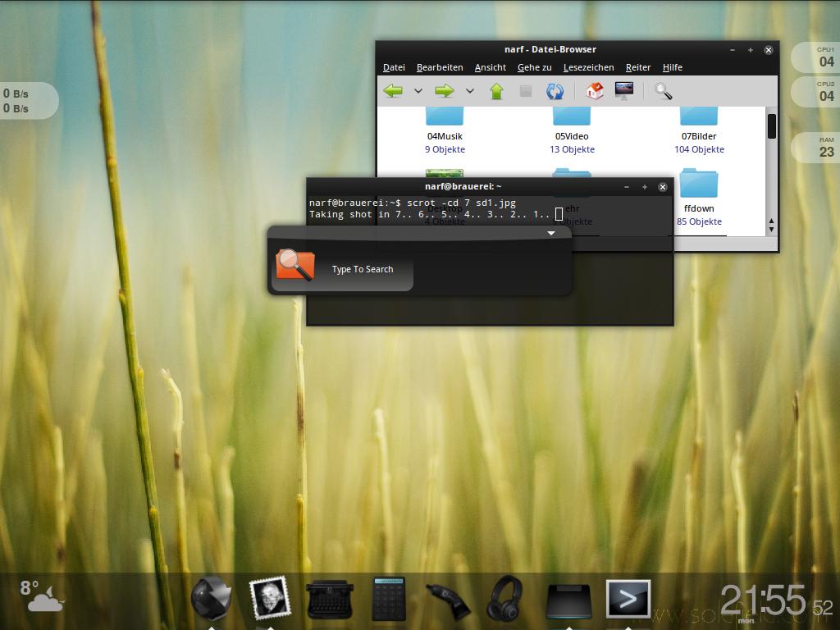Viewport: 840px width, 630px height.
Task: Open the black tool dock icon
Action: pos(448,601)
